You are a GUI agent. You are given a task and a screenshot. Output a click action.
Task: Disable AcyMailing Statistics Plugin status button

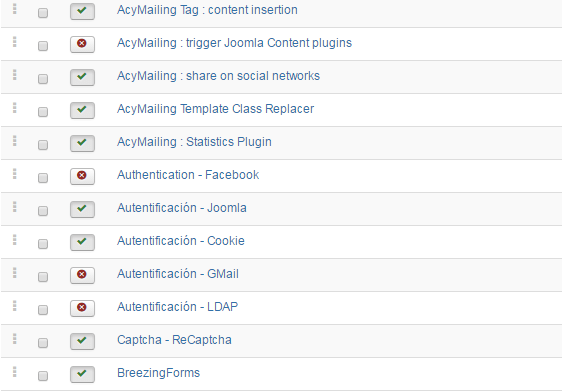(x=82, y=143)
